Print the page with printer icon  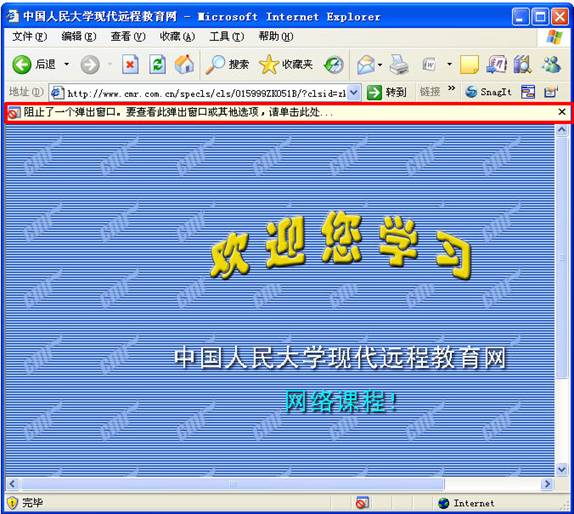point(399,65)
